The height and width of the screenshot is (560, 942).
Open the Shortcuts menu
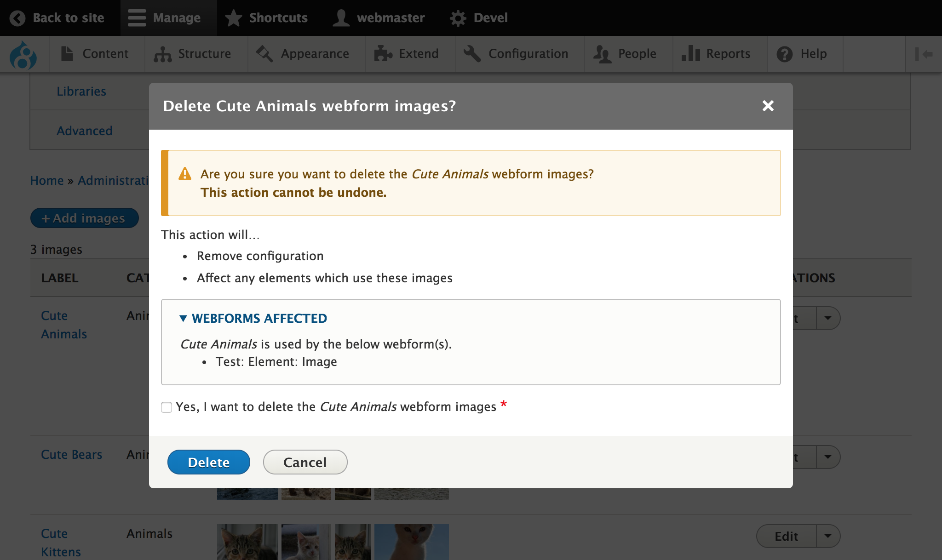pos(267,17)
